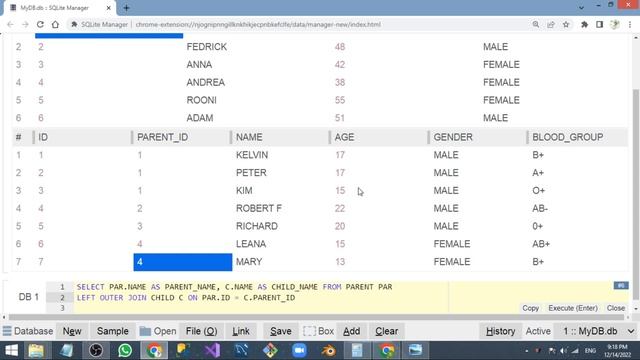
Task: Click the GENDER column header
Action: (x=453, y=137)
